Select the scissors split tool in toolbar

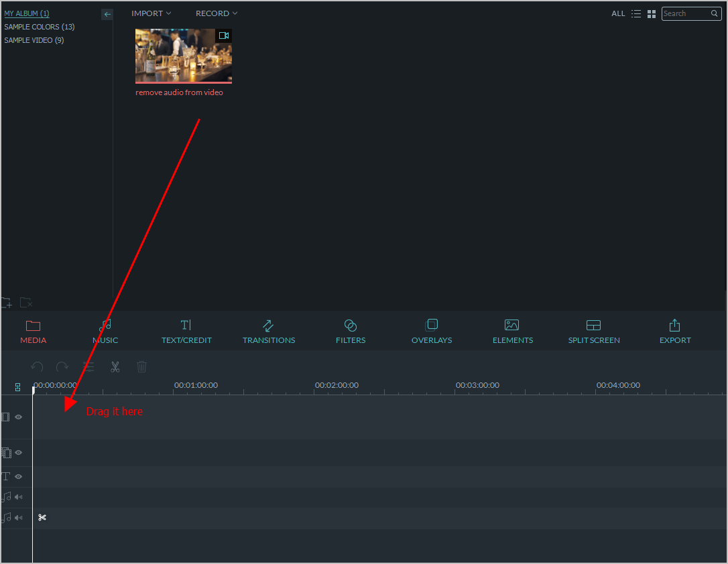click(115, 366)
